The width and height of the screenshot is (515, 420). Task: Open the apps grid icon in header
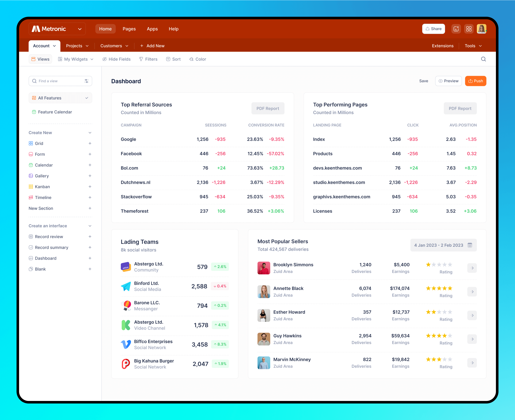pos(469,29)
